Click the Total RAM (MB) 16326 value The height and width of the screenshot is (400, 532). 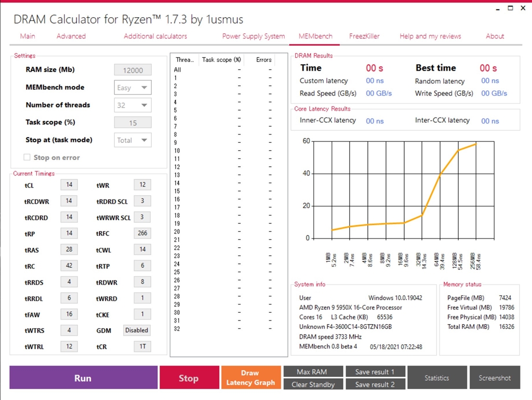tap(507, 327)
